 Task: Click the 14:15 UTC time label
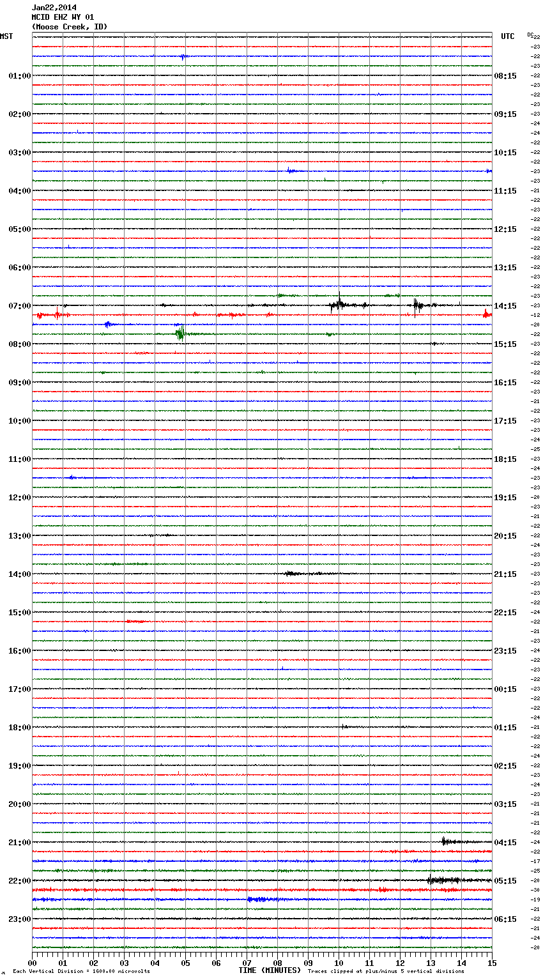click(505, 306)
